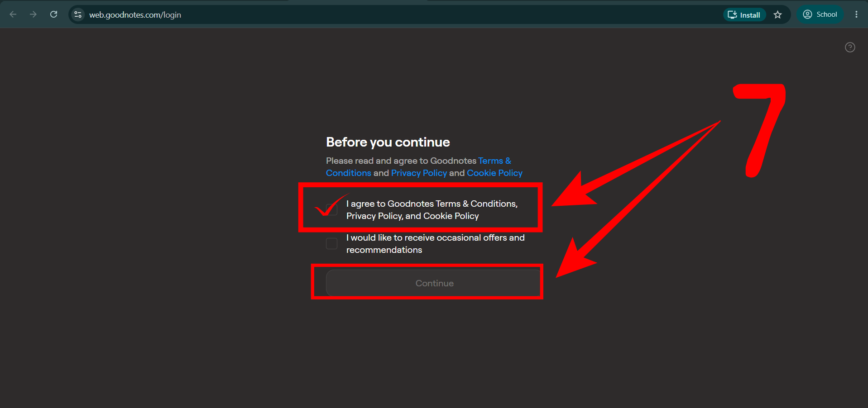Click the 'I agree to Goodnotes Terms' label
Screen dimensions: 868x408
click(x=432, y=210)
